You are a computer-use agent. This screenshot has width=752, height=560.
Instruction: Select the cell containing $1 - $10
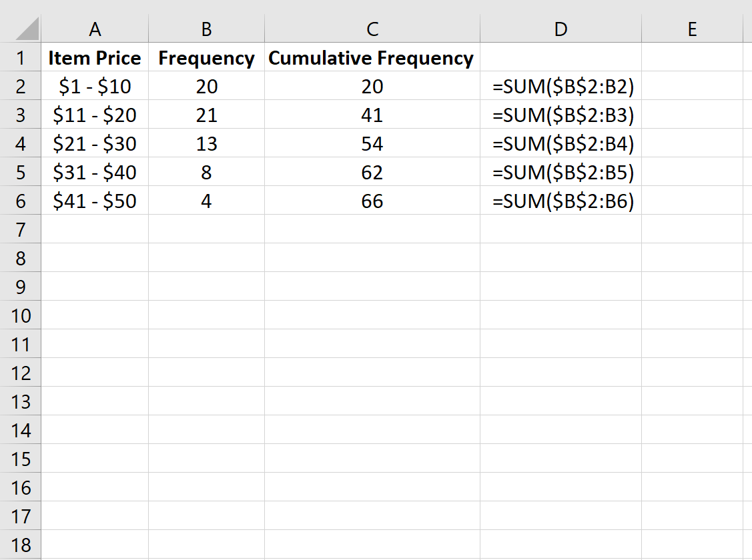coord(95,87)
